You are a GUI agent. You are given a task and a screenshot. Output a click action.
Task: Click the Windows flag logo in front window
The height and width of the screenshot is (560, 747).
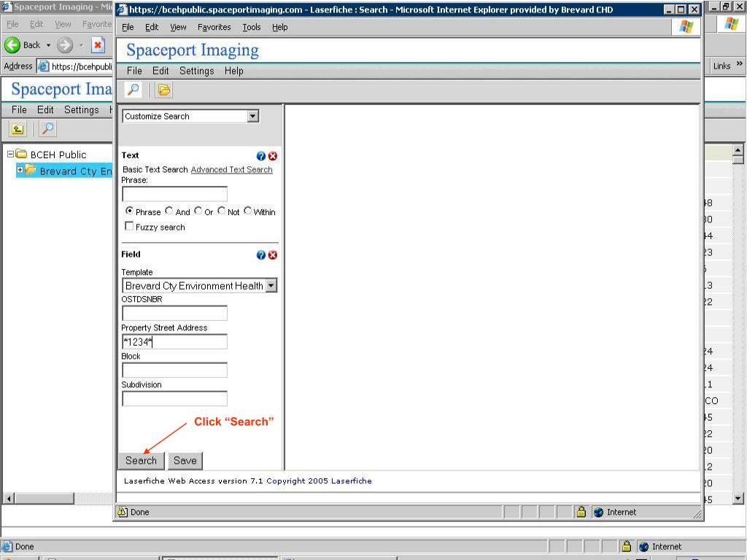686,27
